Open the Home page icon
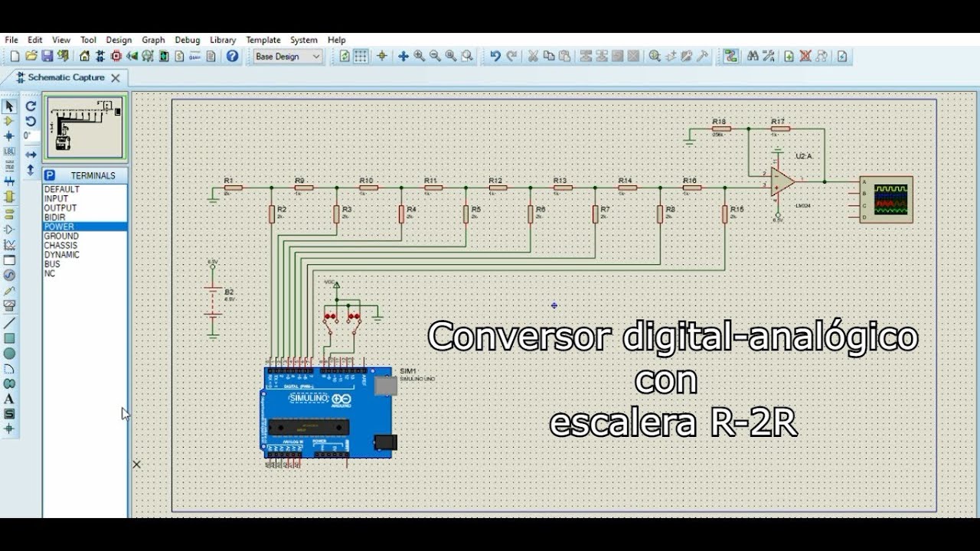The width and height of the screenshot is (980, 551). (x=84, y=56)
